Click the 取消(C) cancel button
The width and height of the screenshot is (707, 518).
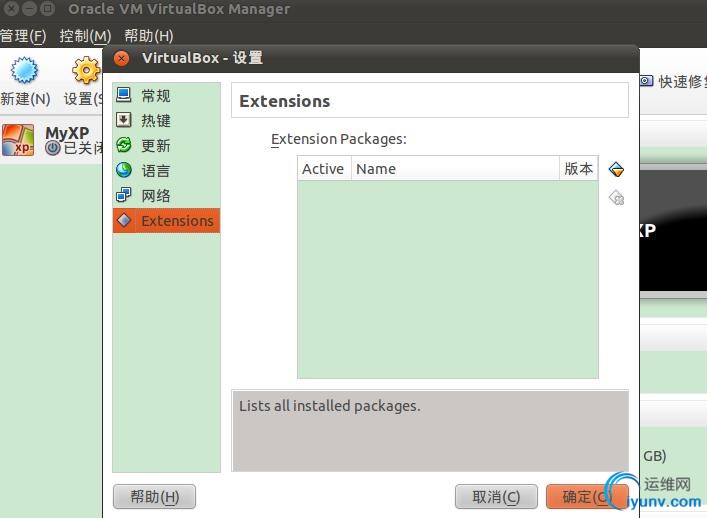tap(496, 497)
